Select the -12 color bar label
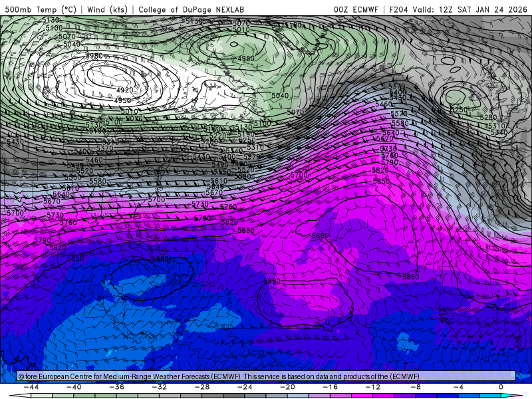 pyautogui.click(x=373, y=387)
